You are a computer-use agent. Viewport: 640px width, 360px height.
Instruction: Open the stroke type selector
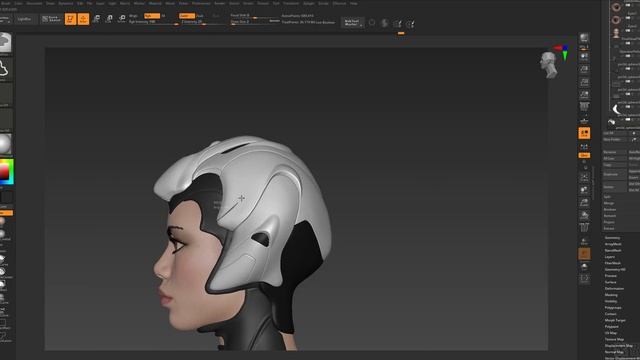(5, 68)
